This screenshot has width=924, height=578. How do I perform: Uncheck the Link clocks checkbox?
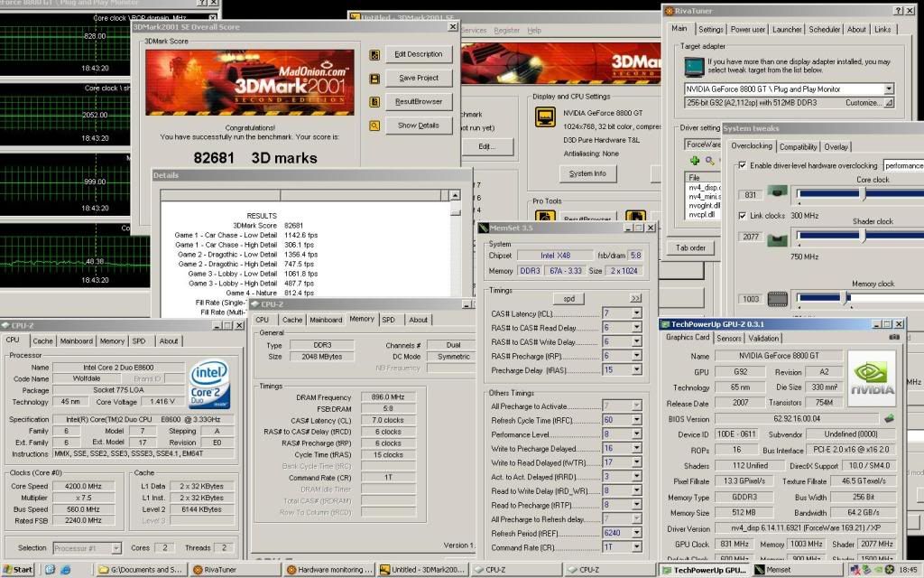click(742, 216)
